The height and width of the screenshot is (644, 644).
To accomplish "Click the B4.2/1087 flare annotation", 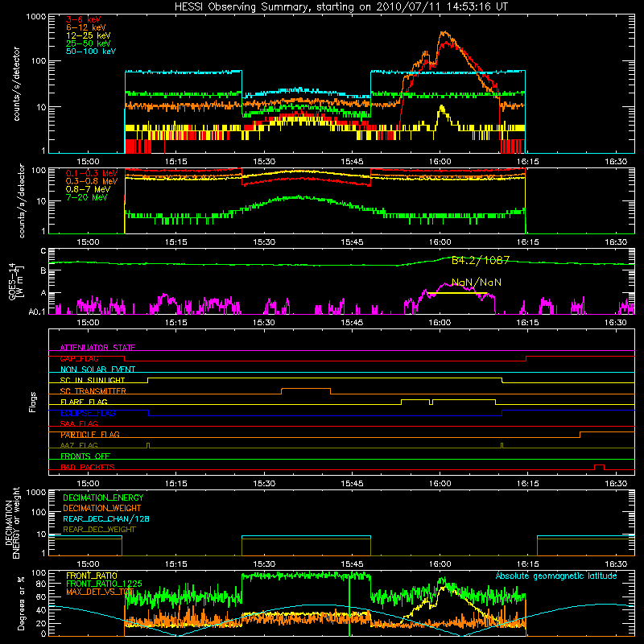I will coord(481,260).
